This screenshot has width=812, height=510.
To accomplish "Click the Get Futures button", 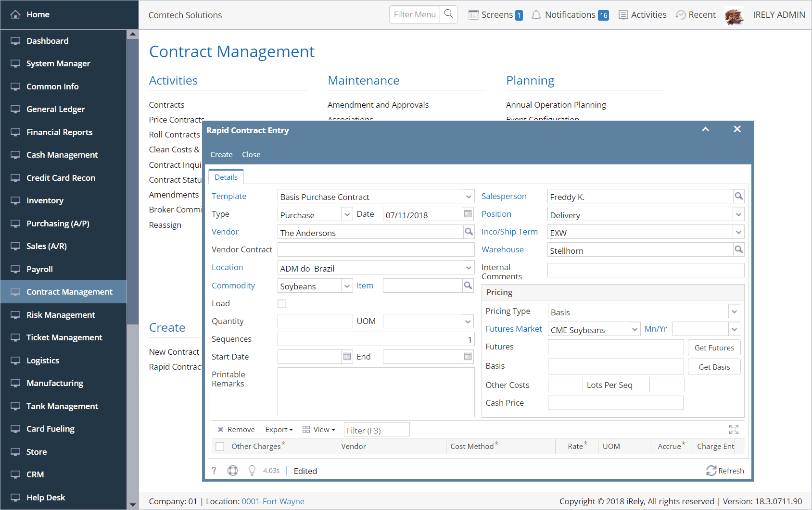I will click(714, 348).
